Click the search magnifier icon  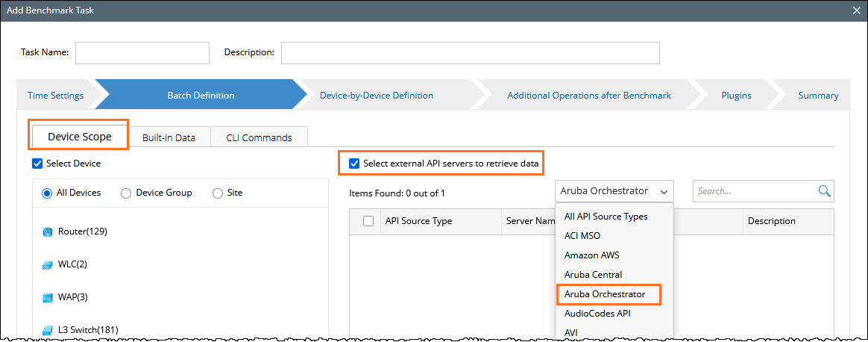pos(824,191)
